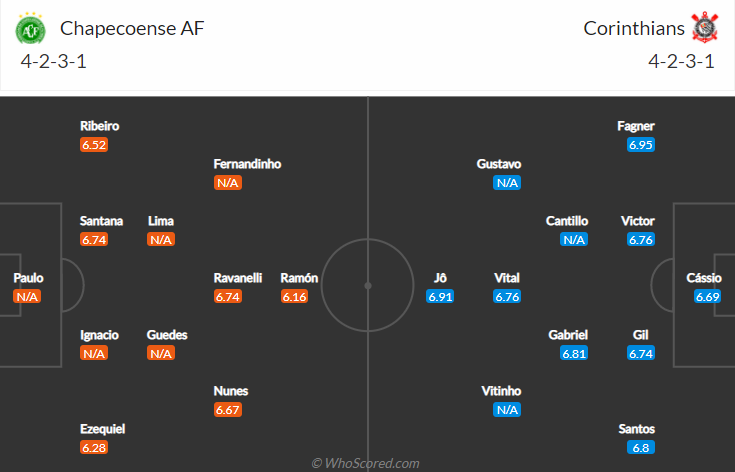Select Fagner's 6.95 rating badge
The image size is (735, 472).
[x=641, y=144]
